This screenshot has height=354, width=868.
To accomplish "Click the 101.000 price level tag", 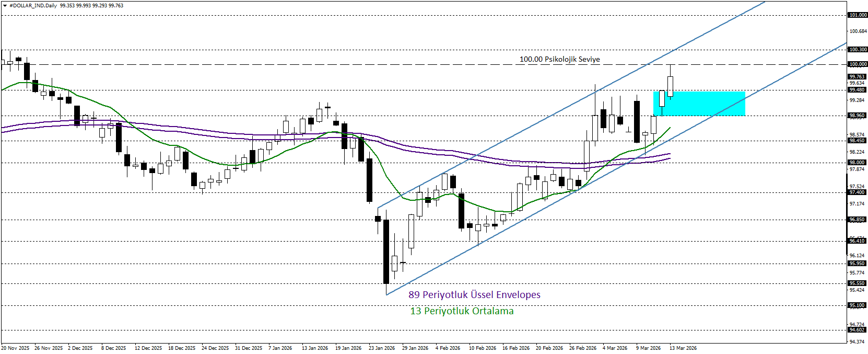I will click(x=858, y=15).
